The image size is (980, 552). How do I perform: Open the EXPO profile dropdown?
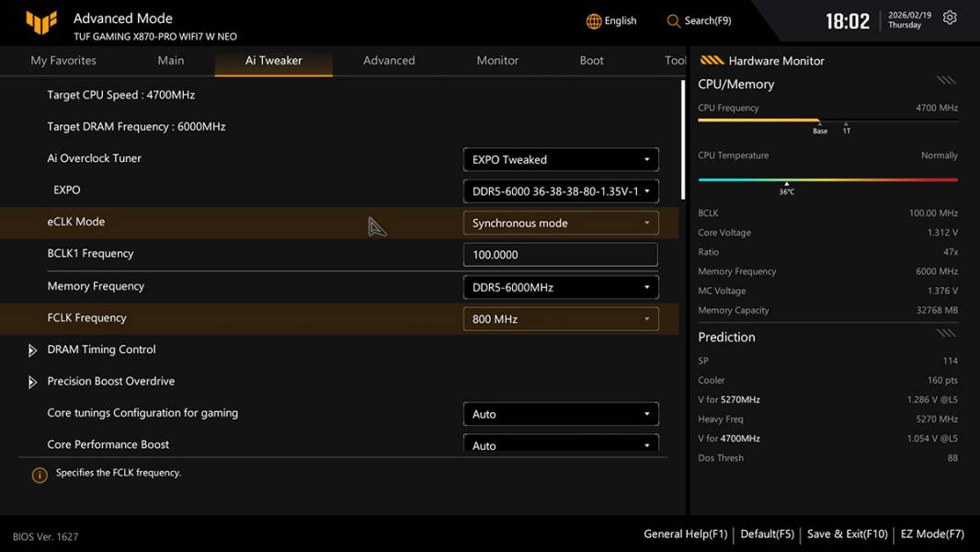pyautogui.click(x=560, y=191)
